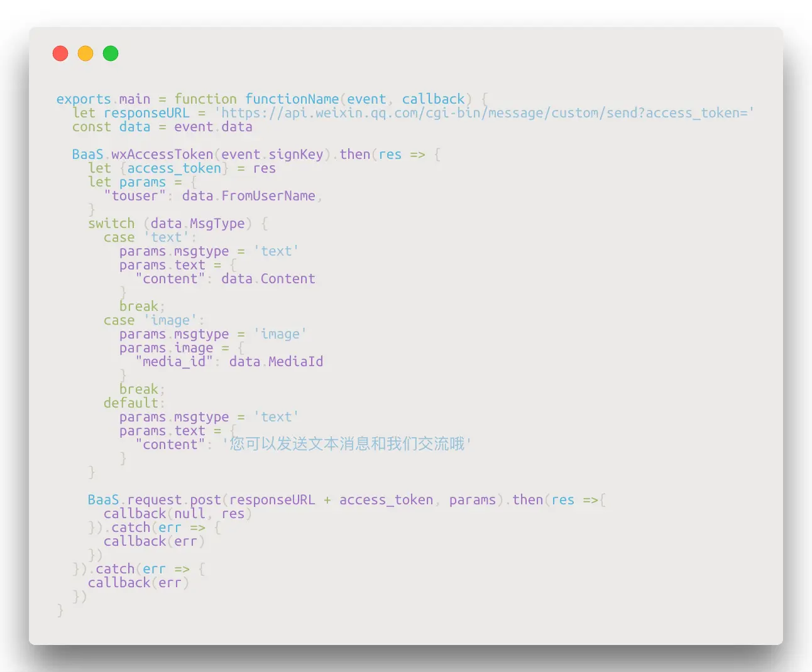This screenshot has height=672, width=812.
Task: Click "request" in BaaS.request.post
Action: click(x=155, y=500)
